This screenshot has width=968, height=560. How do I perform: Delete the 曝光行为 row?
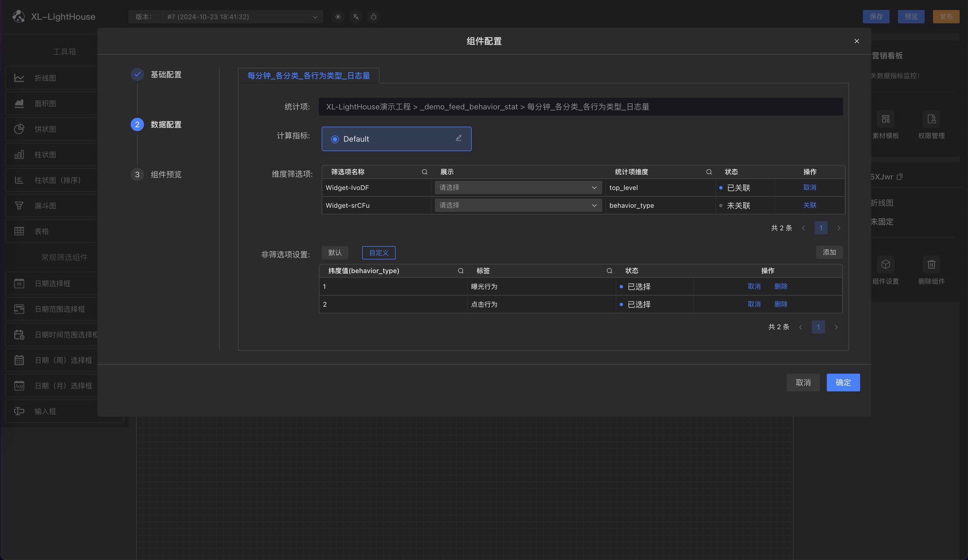781,286
